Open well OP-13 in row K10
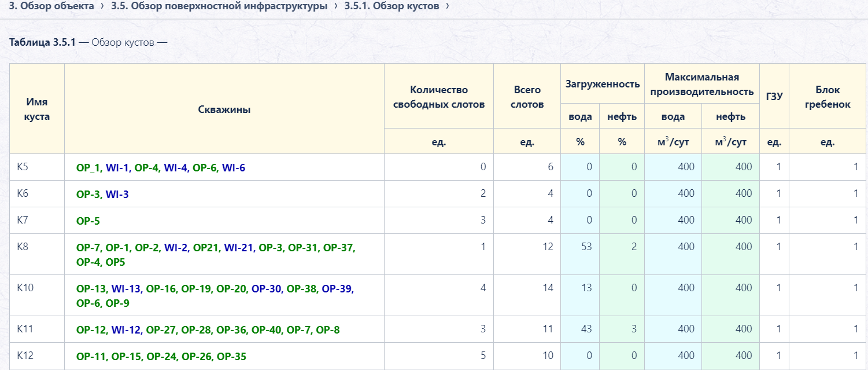The width and height of the screenshot is (868, 370). 91,288
